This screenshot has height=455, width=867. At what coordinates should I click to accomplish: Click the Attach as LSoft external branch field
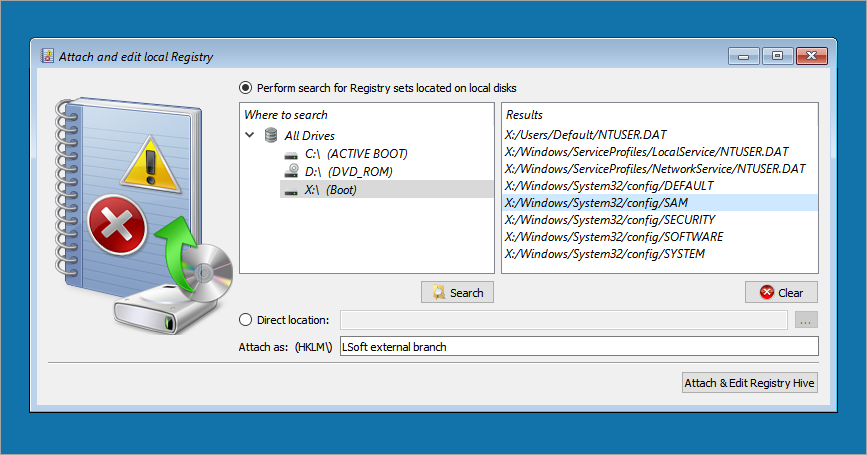click(579, 347)
